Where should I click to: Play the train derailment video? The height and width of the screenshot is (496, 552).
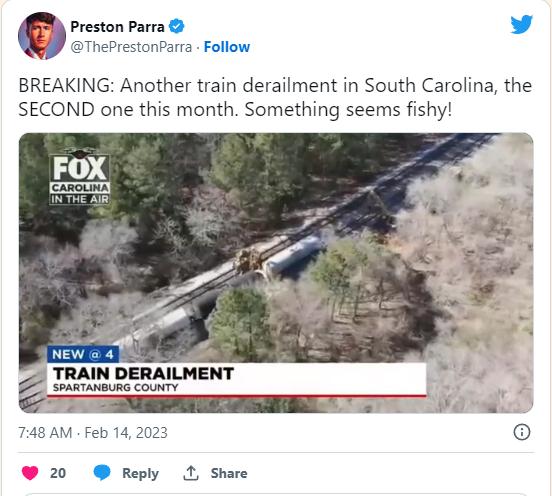pyautogui.click(x=276, y=273)
